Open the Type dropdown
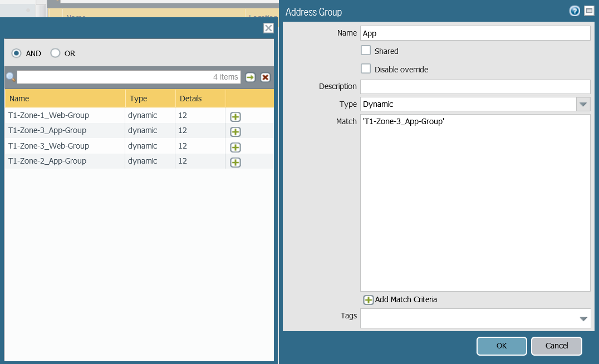The width and height of the screenshot is (599, 364). [583, 104]
